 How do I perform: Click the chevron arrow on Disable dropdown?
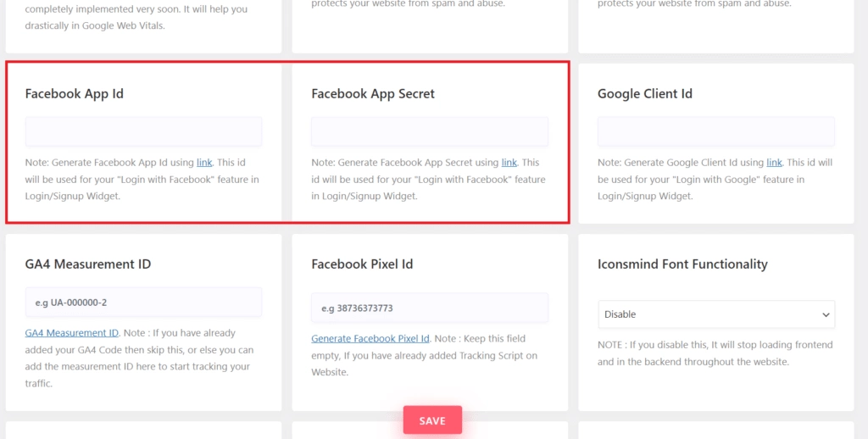(x=826, y=314)
